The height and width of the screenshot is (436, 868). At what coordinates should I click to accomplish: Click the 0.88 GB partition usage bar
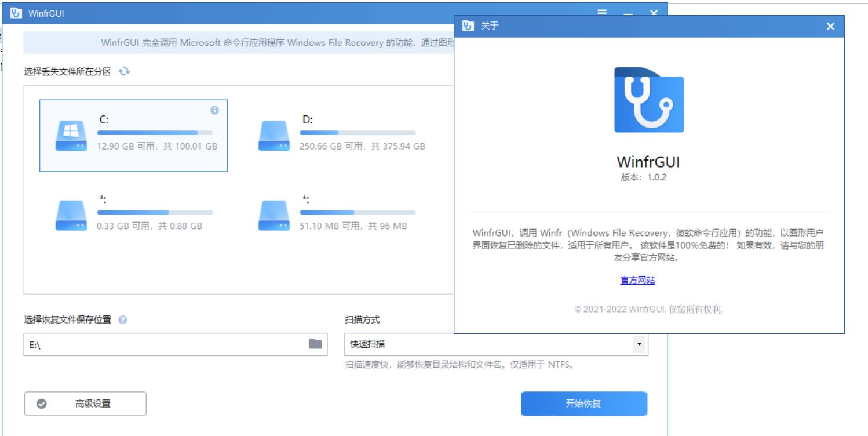tap(155, 212)
